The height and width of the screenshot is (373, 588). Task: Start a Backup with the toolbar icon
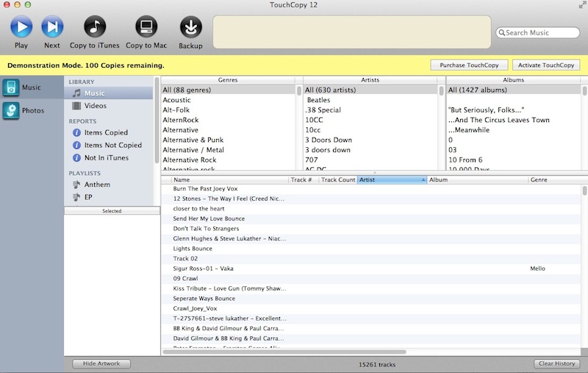[190, 28]
